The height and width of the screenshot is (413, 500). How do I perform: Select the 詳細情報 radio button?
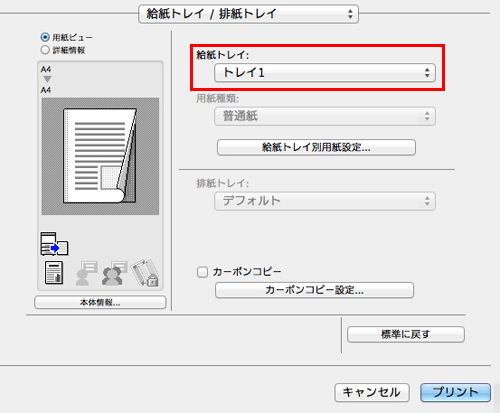click(45, 50)
